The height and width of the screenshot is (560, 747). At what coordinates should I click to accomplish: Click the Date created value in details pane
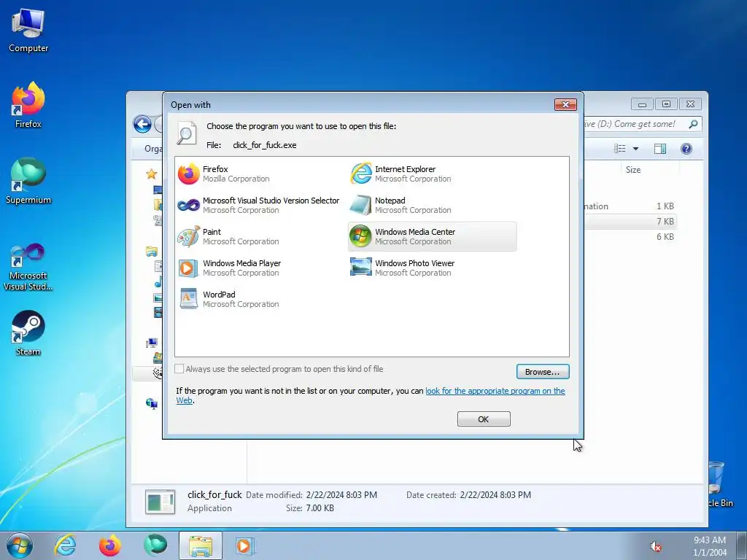[495, 495]
